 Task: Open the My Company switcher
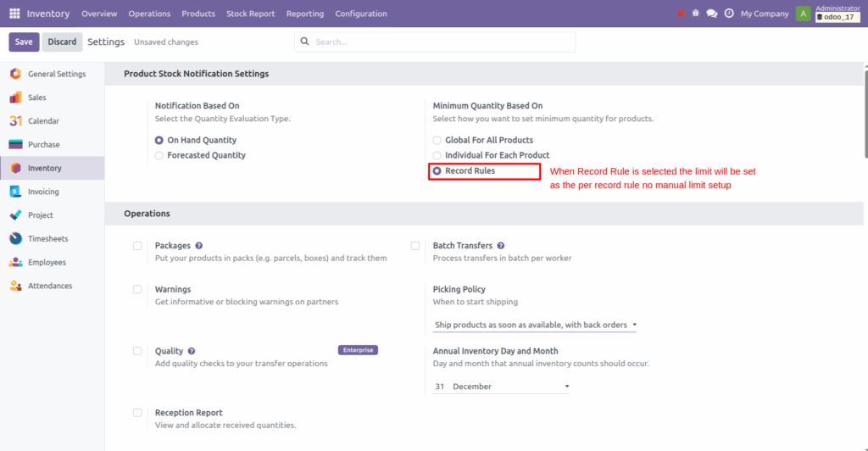click(765, 14)
